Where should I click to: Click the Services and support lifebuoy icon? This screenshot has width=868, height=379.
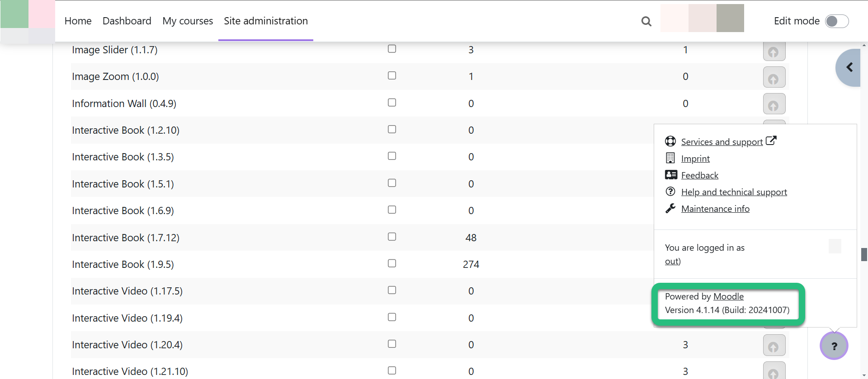(x=670, y=141)
